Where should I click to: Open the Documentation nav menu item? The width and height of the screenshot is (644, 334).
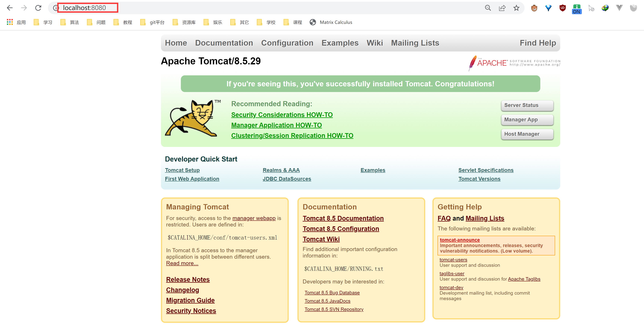point(224,43)
